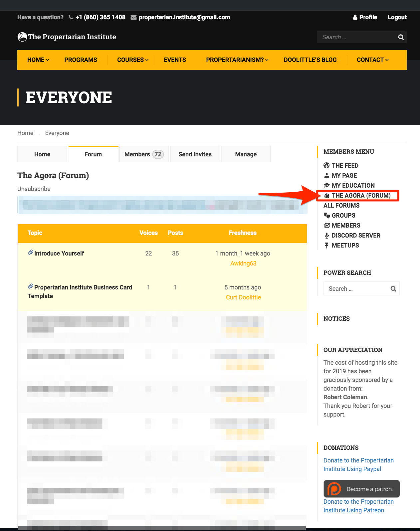Viewport: 420px width, 531px height.
Task: Open the Send Invites tab
Action: click(x=195, y=154)
